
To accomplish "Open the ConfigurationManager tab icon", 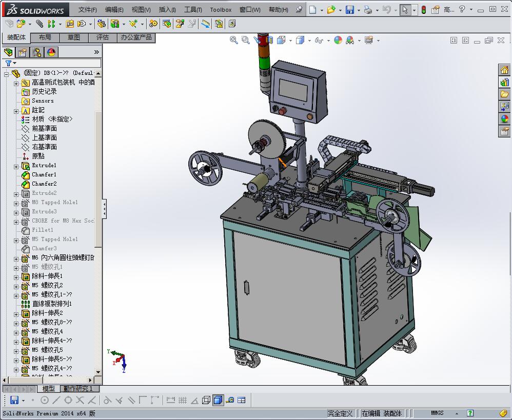I will (x=37, y=52).
